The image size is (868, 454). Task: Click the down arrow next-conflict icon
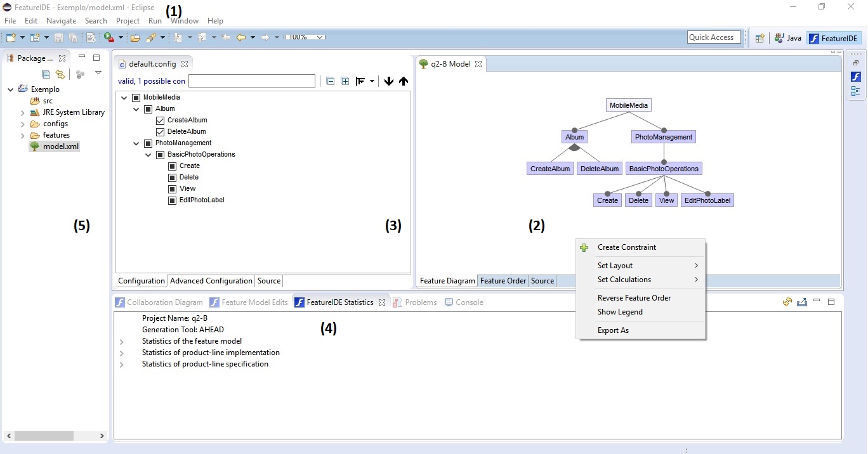coord(389,81)
